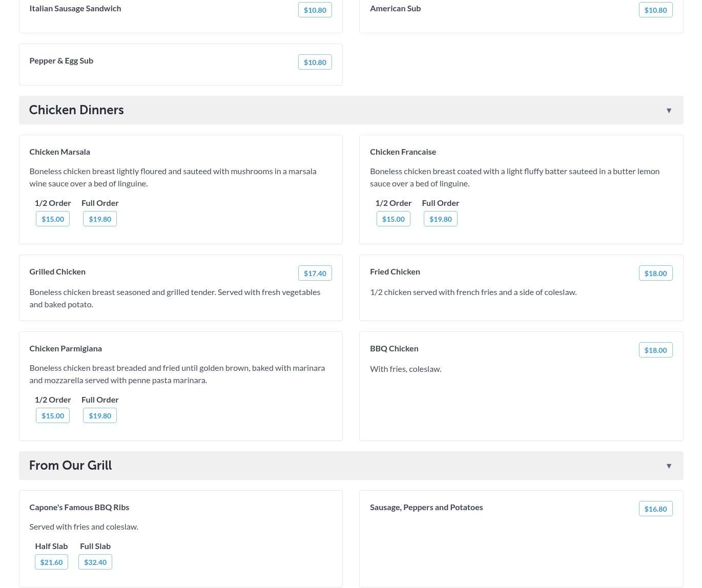Screen dimensions: 702x588
Task: Add Italian Sausage Sandwich for $10.80
Action: point(315,10)
